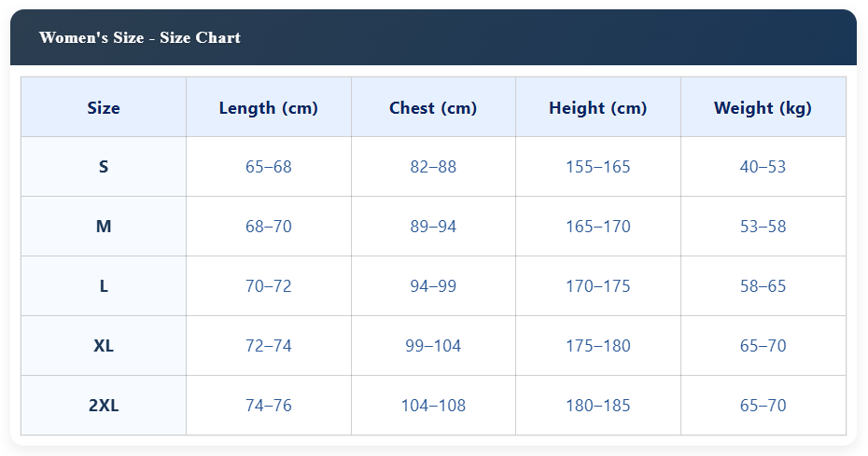
Task: Select the Size column header
Action: point(104,108)
